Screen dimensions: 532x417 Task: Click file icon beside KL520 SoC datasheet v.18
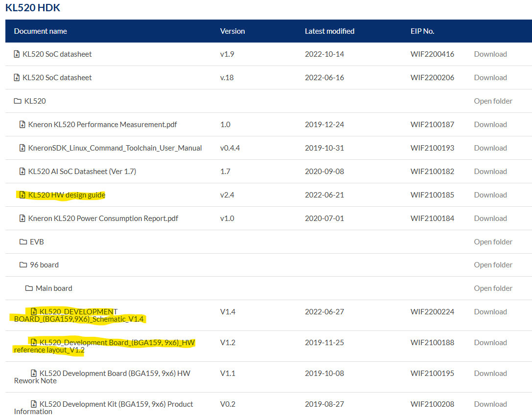coord(17,77)
